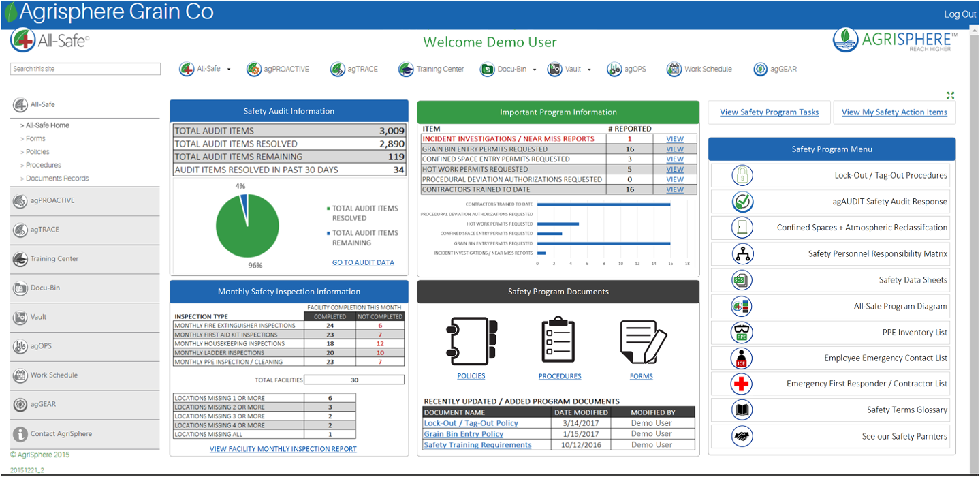Screen dimensions: 980x477
Task: Open agTRACE in the top navigation
Action: click(x=354, y=69)
